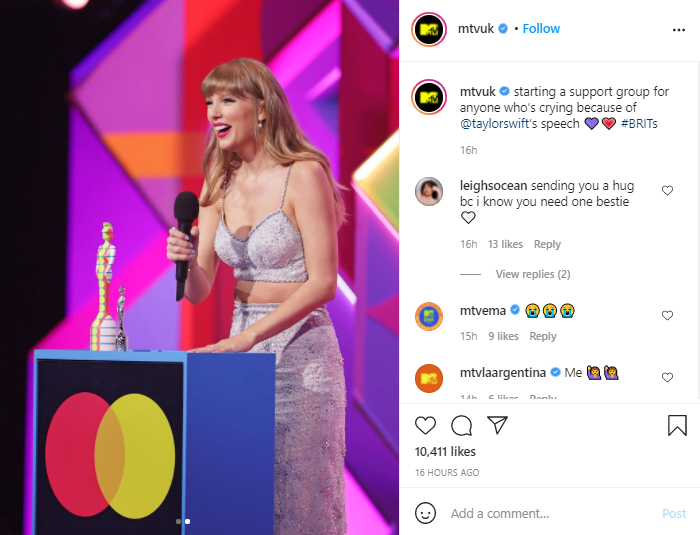Open the #BRITs hashtag
The height and width of the screenshot is (535, 700).
[x=639, y=124]
